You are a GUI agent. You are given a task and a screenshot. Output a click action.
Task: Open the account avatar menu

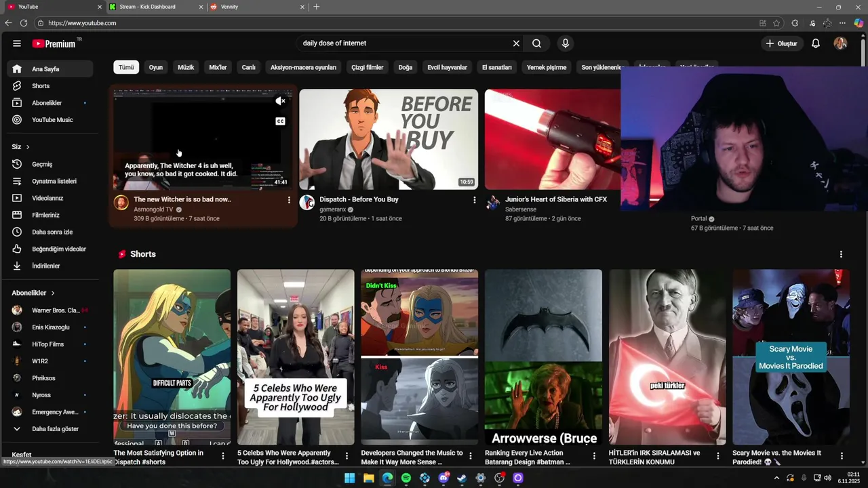[840, 43]
